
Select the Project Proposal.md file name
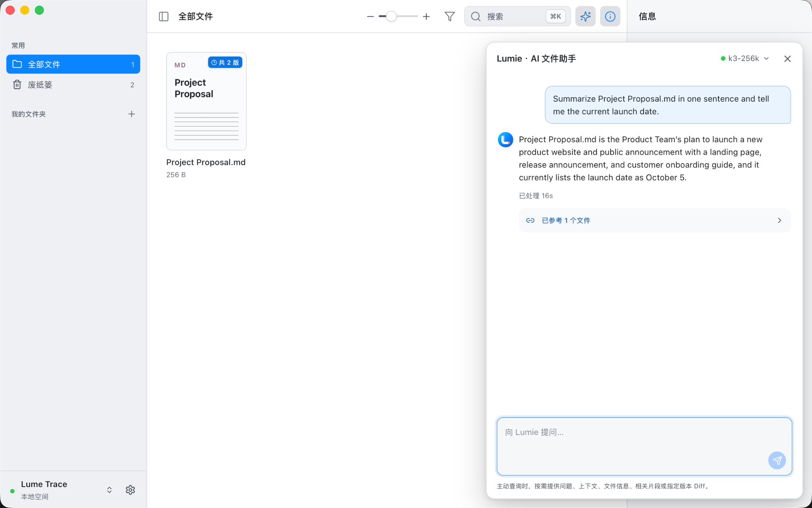[x=206, y=162]
